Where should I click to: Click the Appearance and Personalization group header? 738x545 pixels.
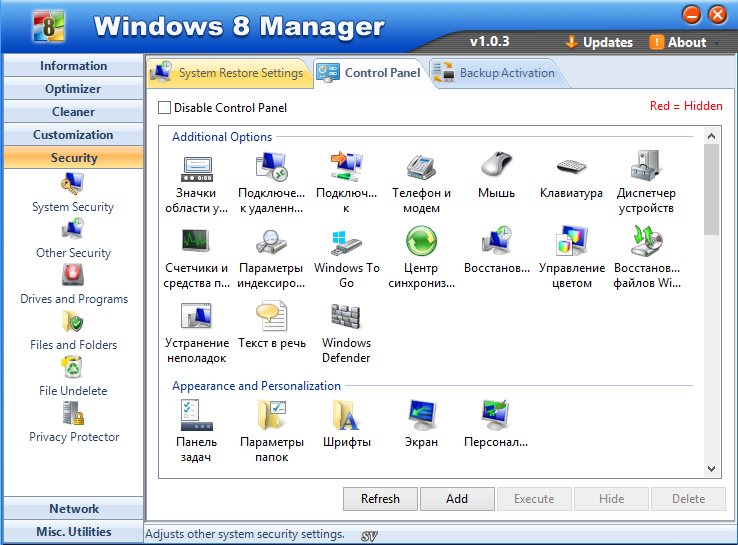coord(257,386)
